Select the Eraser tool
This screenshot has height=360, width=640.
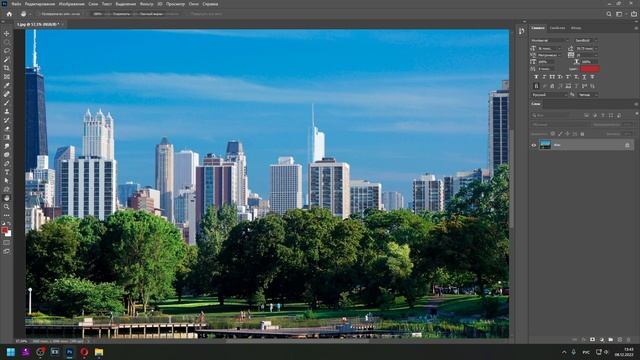coord(7,129)
